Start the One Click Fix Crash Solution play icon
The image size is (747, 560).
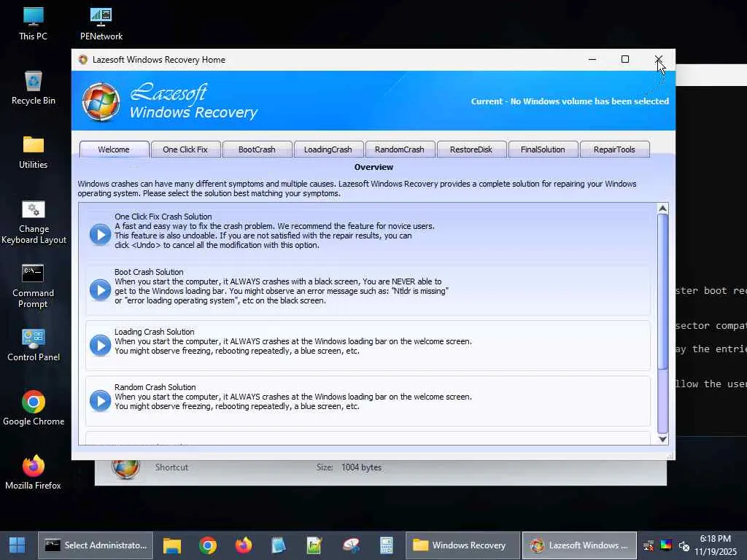(100, 234)
